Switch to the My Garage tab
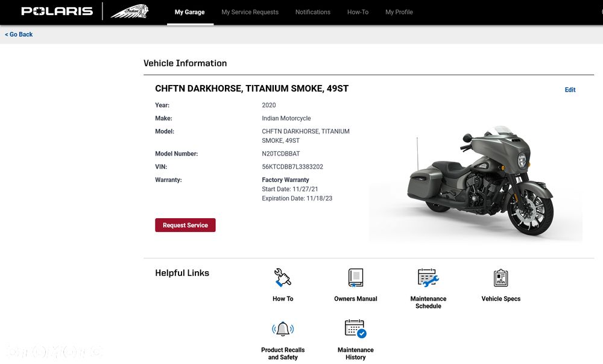Image resolution: width=603 pixels, height=364 pixels. (x=189, y=12)
